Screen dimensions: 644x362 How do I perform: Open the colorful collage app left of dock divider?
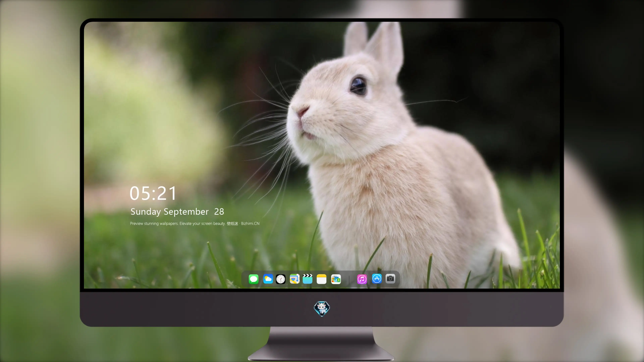[x=336, y=279]
